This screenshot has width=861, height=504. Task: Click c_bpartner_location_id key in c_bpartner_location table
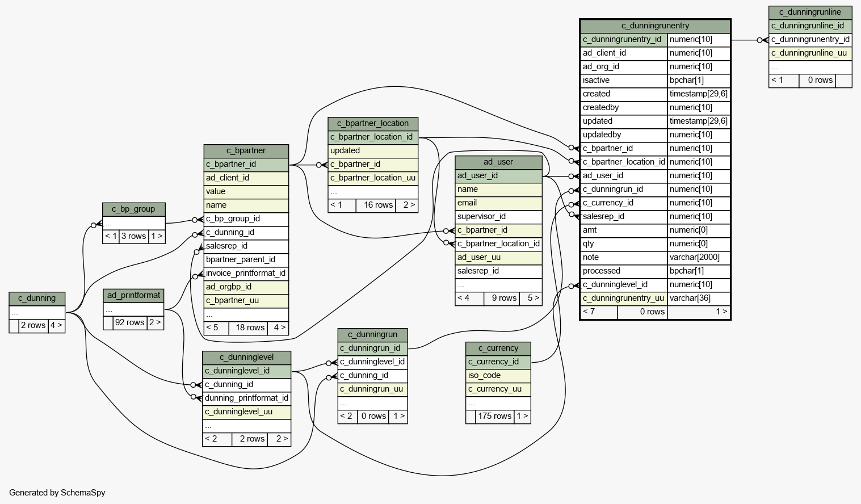pyautogui.click(x=373, y=137)
